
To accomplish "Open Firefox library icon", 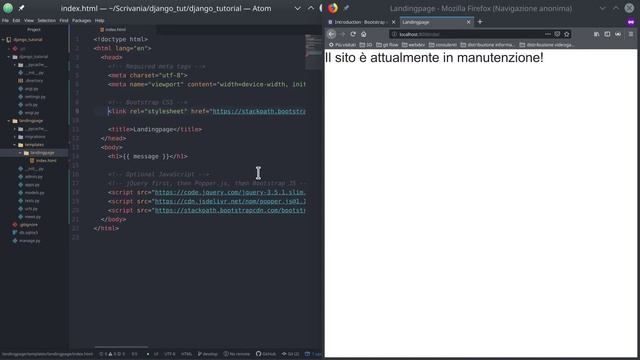I will point(596,34).
